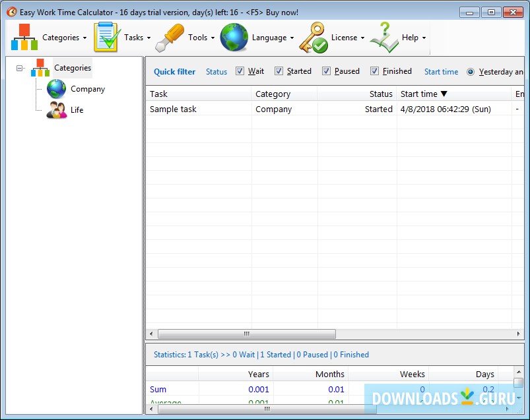Sort by the Task column header
The width and height of the screenshot is (530, 420).
pos(199,94)
